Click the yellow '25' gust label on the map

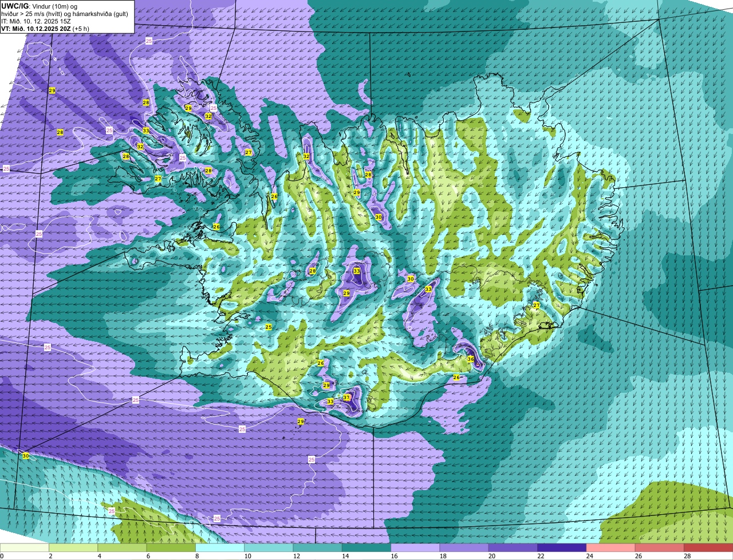point(268,327)
